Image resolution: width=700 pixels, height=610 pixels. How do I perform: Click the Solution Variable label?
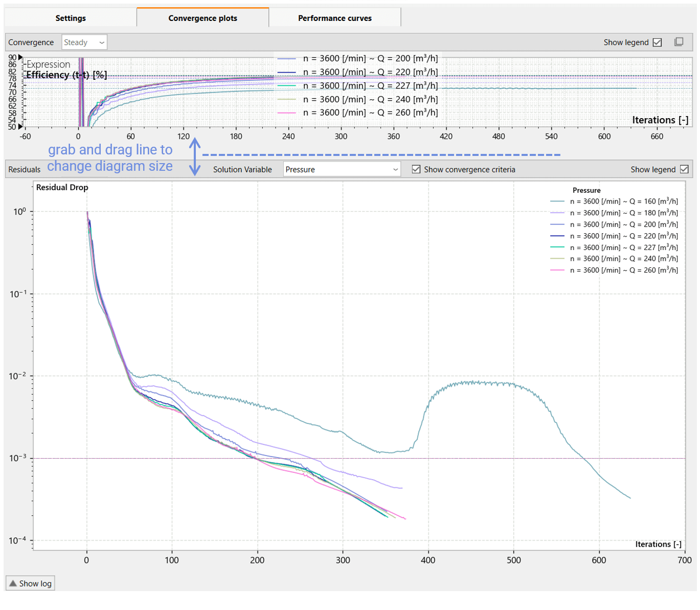tap(242, 170)
